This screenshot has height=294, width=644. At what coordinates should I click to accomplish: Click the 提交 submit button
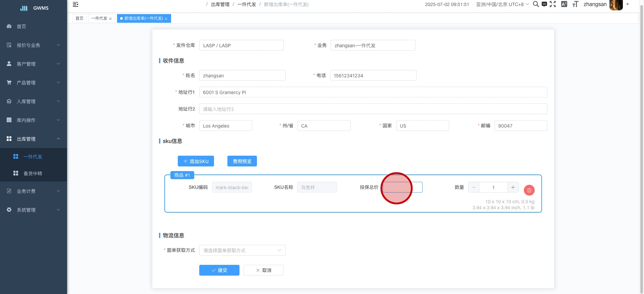coord(219,270)
